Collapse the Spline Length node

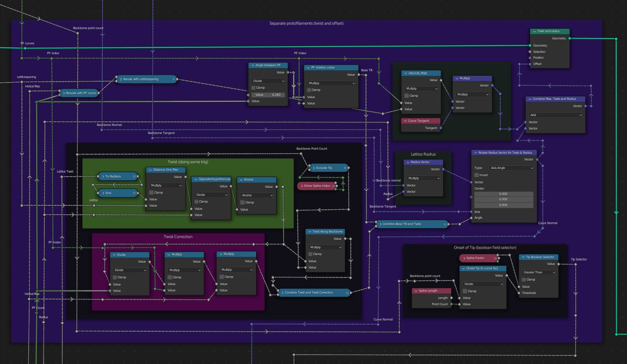pyautogui.click(x=416, y=291)
